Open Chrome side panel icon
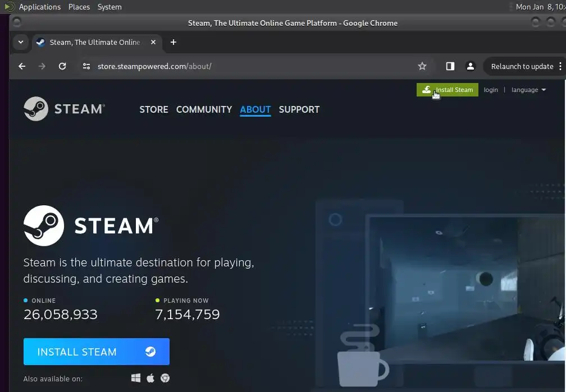566x392 pixels. (450, 66)
